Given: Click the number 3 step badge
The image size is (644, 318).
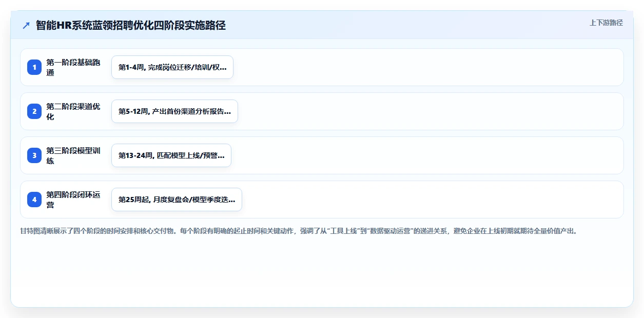Looking at the screenshot, I should (x=34, y=155).
